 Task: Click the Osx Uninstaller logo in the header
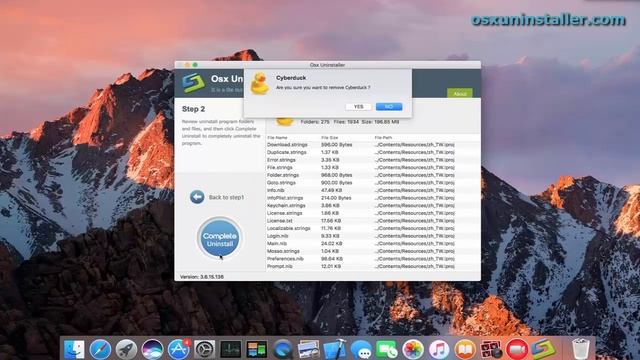193,83
